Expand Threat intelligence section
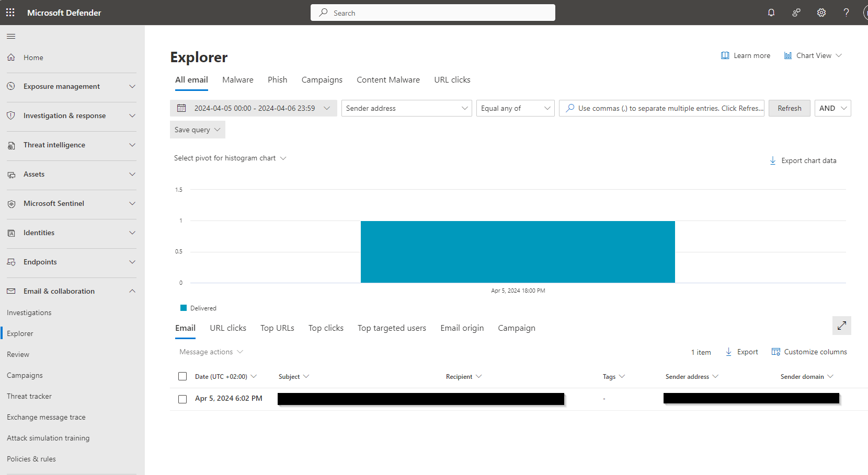868x475 pixels. point(132,145)
